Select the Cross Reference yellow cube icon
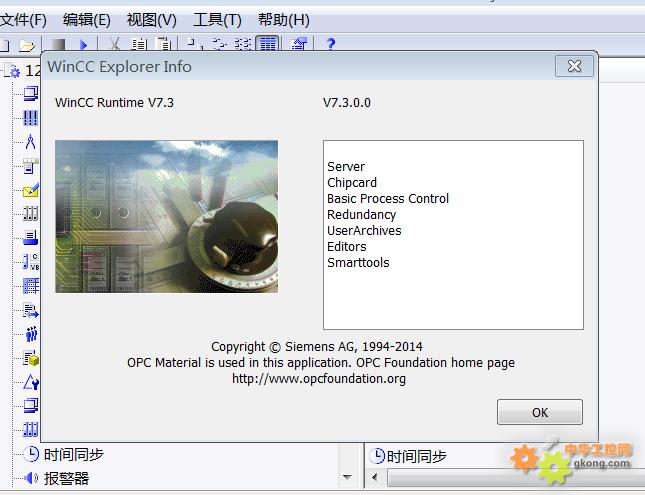The image size is (645, 495). [31, 358]
